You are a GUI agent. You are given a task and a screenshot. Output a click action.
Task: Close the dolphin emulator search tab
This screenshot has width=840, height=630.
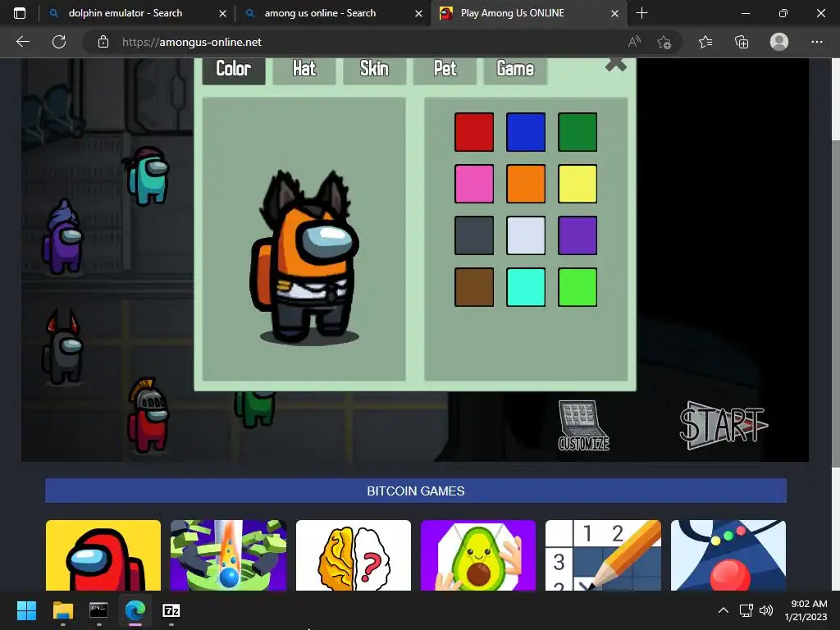click(x=222, y=13)
